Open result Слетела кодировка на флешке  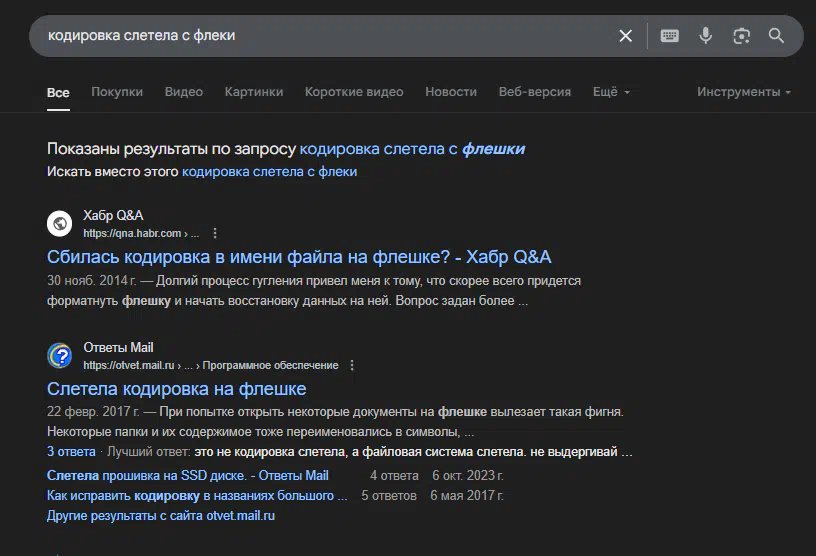tap(176, 389)
